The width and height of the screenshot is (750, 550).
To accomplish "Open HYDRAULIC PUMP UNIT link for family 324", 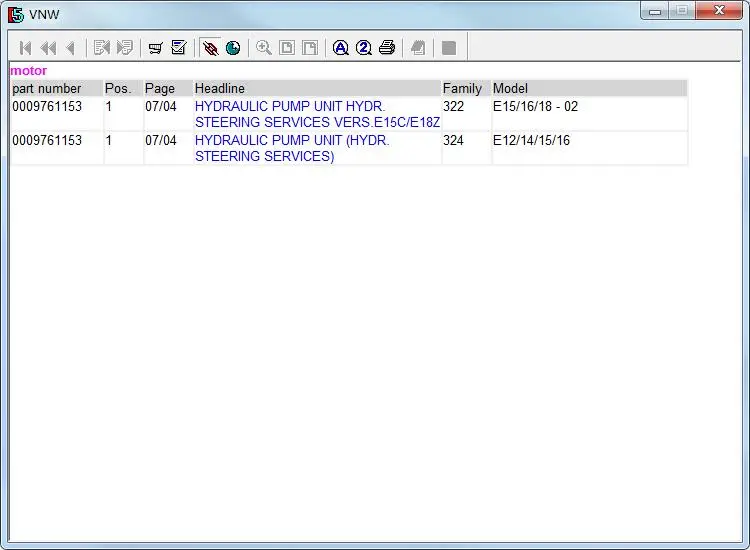I will [x=292, y=148].
